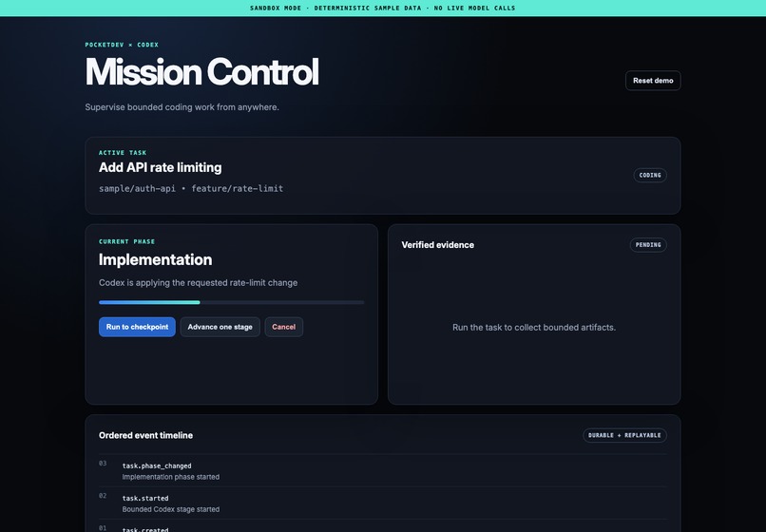Image resolution: width=766 pixels, height=532 pixels.
Task: Select the task.started event row
Action: tap(382, 503)
